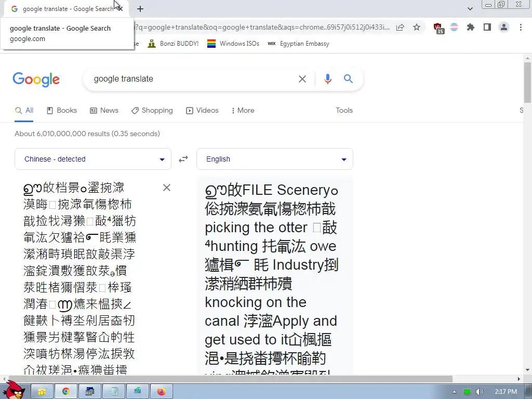Open the Angry Birds start button
Screen dimensions: 532x399
(x=14, y=391)
